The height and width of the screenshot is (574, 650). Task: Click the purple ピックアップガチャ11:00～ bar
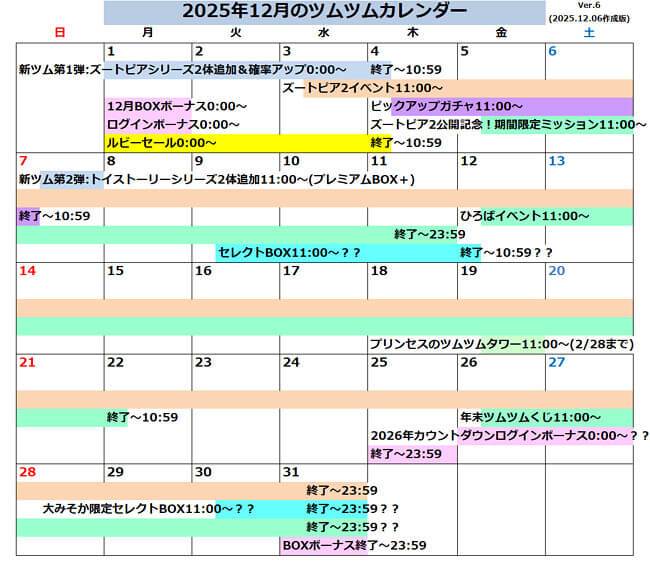500,106
